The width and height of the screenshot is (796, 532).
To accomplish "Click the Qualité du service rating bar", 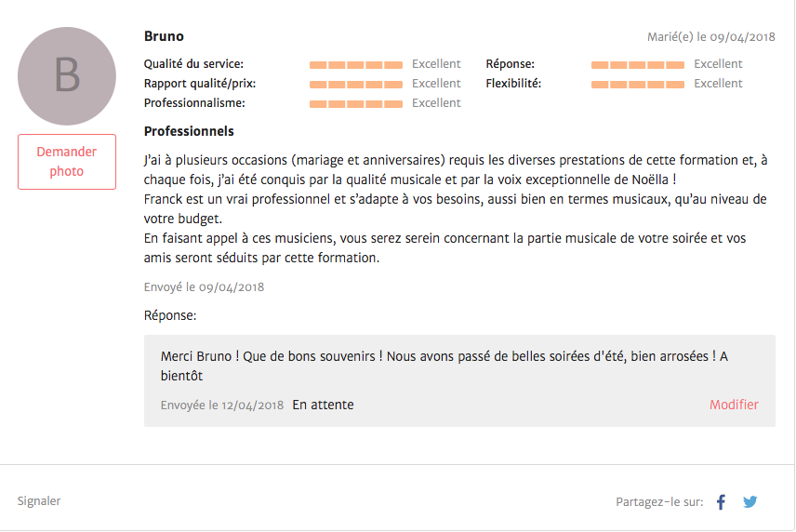I will [x=357, y=65].
